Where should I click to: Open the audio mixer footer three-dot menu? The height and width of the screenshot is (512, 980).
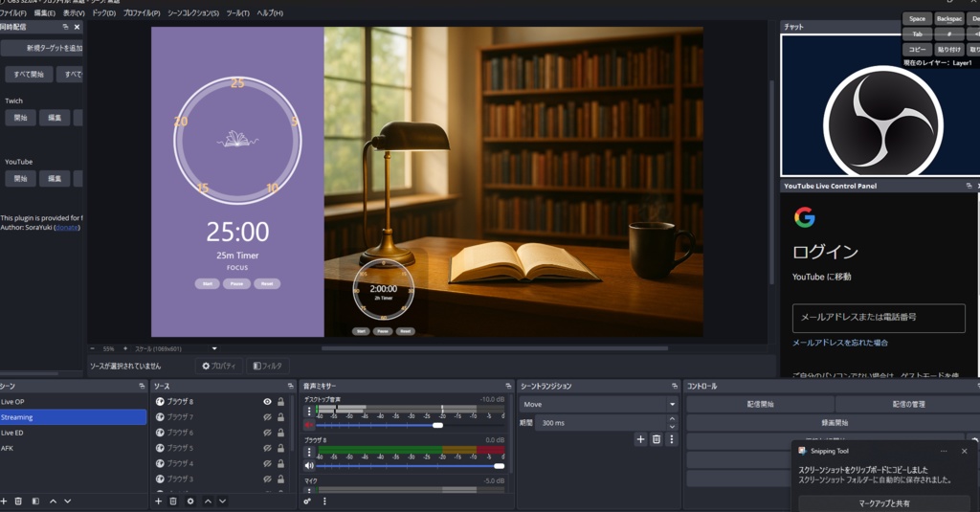click(x=324, y=501)
